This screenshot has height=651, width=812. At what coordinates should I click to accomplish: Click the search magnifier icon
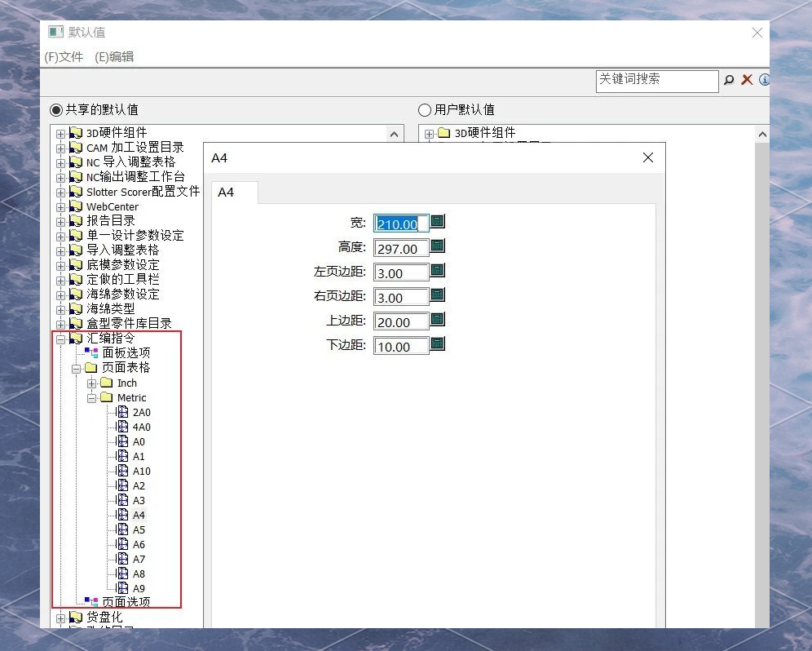(x=729, y=80)
